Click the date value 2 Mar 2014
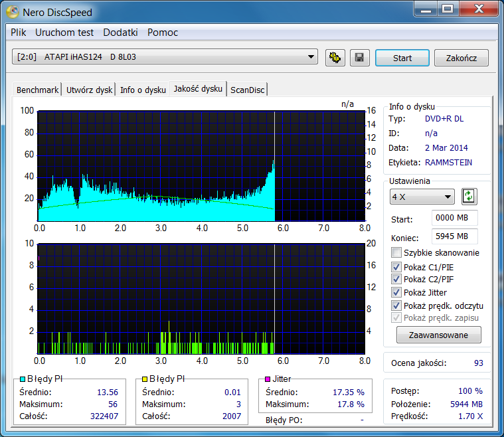The width and height of the screenshot is (504, 437). coord(446,148)
